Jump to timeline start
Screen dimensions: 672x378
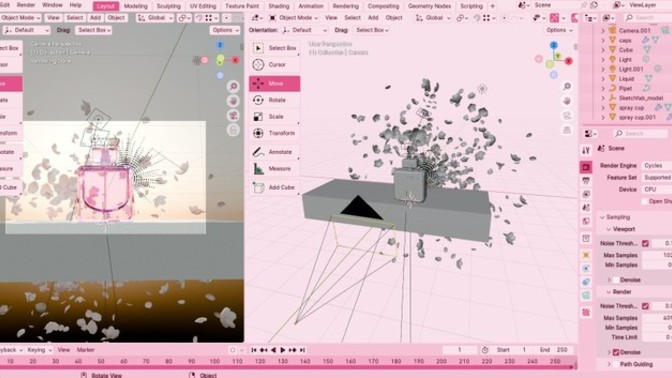(254, 350)
